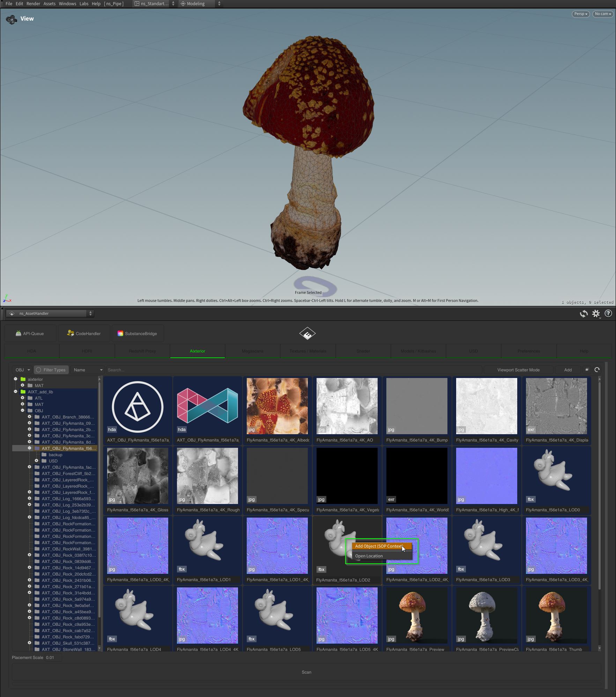Click the pane reload arrows icon
The image size is (616, 697).
(x=584, y=314)
